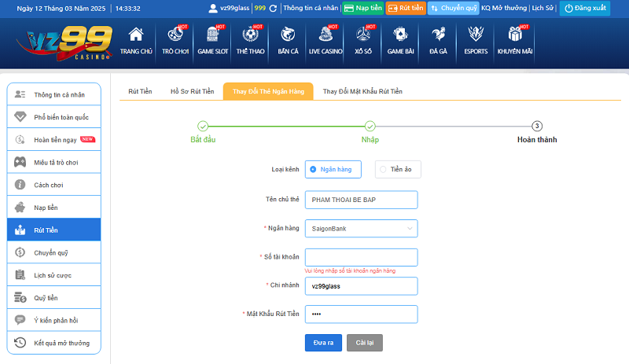Screen dimensions: 629x364
Task: Click step 3 Hoàn thành progress marker
Action: pyautogui.click(x=537, y=126)
